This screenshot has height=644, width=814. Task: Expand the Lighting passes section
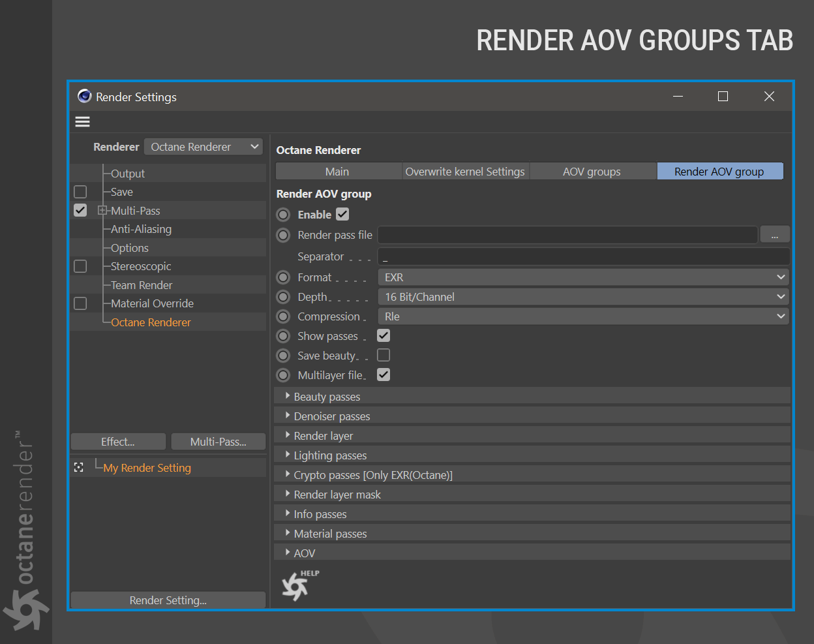[532, 455]
